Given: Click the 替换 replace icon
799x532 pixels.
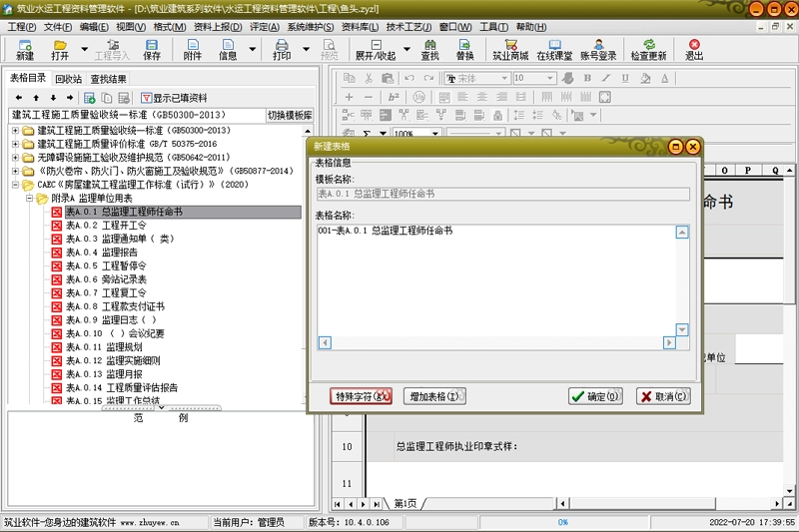Looking at the screenshot, I should coord(464,49).
